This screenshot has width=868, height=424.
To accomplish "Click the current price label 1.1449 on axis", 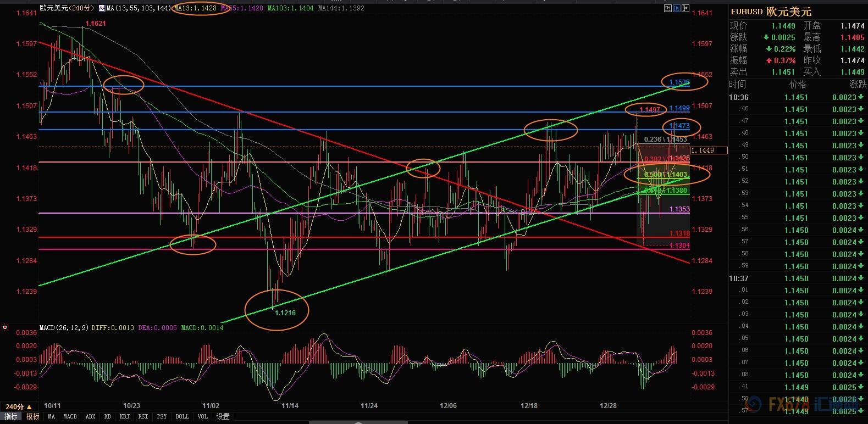I will (709, 150).
